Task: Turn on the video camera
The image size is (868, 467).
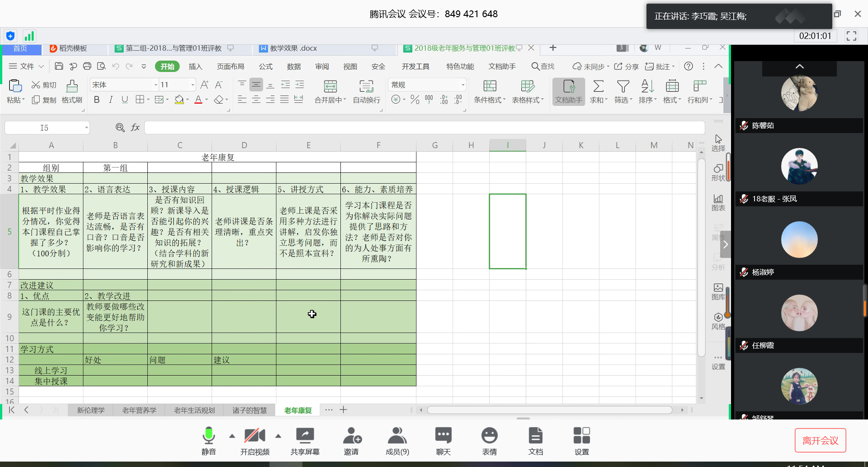Action: pos(255,436)
